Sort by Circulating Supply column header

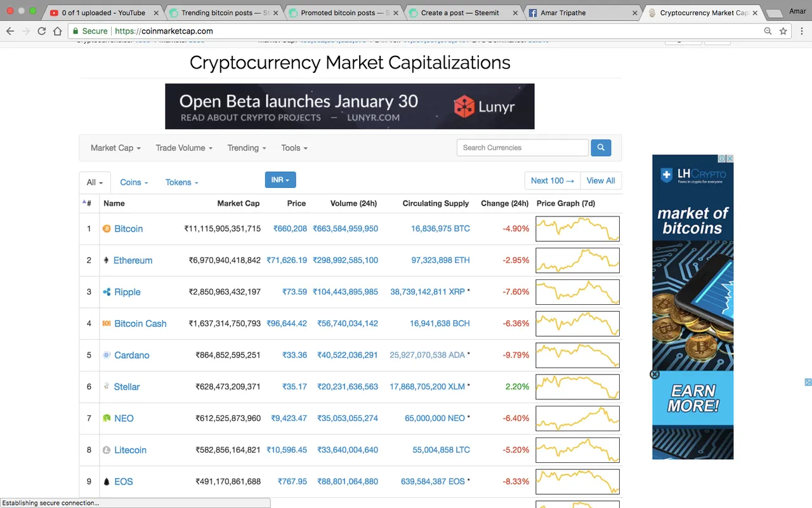[x=436, y=203]
